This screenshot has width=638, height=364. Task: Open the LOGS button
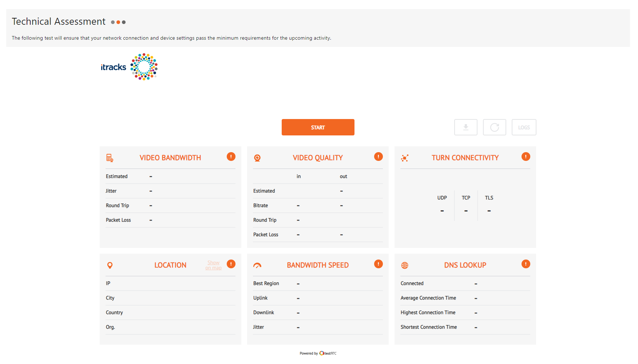point(524,127)
